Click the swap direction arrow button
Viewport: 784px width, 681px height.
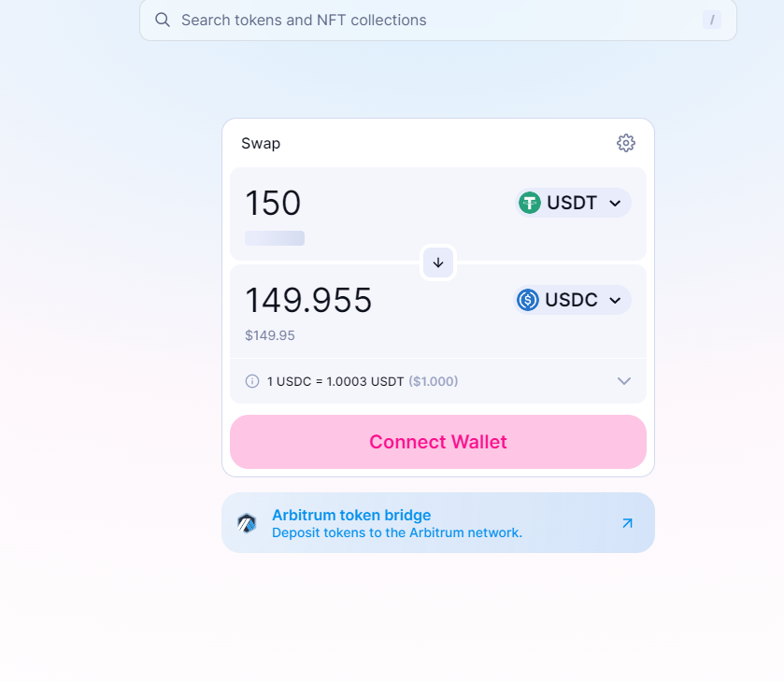coord(438,262)
